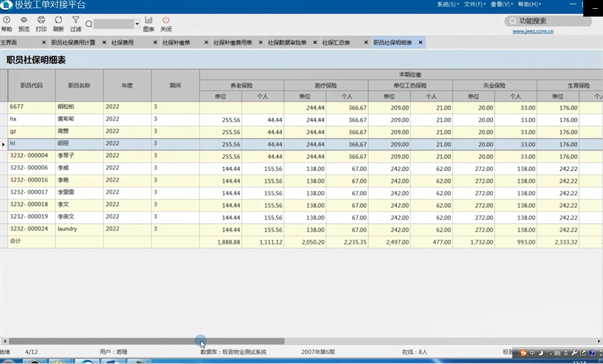Image resolution: width=603 pixels, height=364 pixels.
Task: Click the horizontal scrollbar right arrow
Action: pos(598,341)
